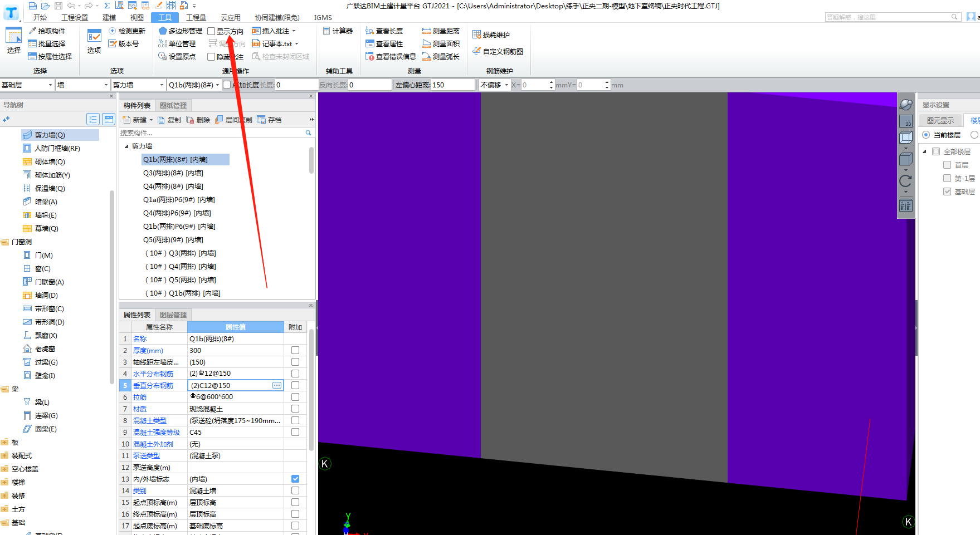Screen dimensions: 980x535
Task: Switch to the 图纸管理 tab
Action: 173,105
